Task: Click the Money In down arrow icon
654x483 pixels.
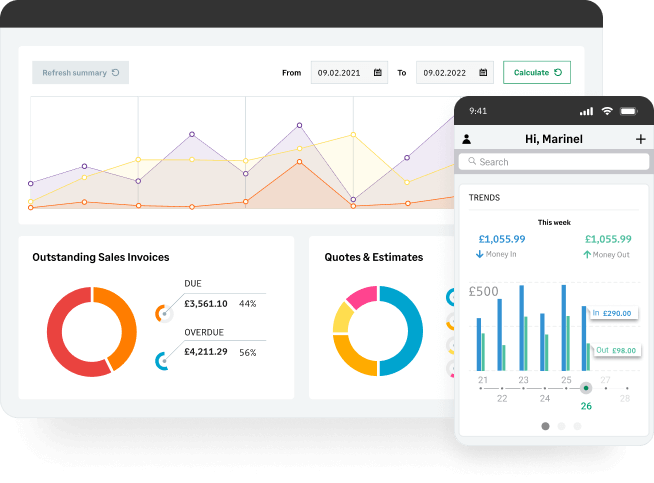Action: pyautogui.click(x=480, y=254)
